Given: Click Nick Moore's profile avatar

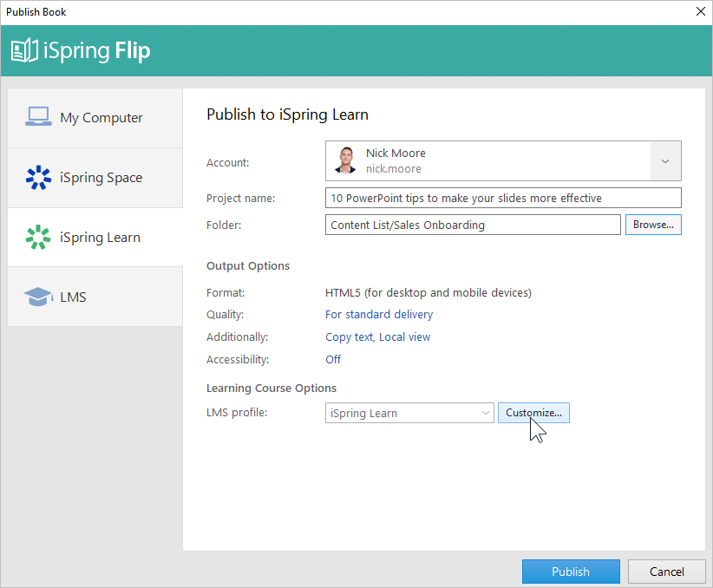Looking at the screenshot, I should coord(345,160).
